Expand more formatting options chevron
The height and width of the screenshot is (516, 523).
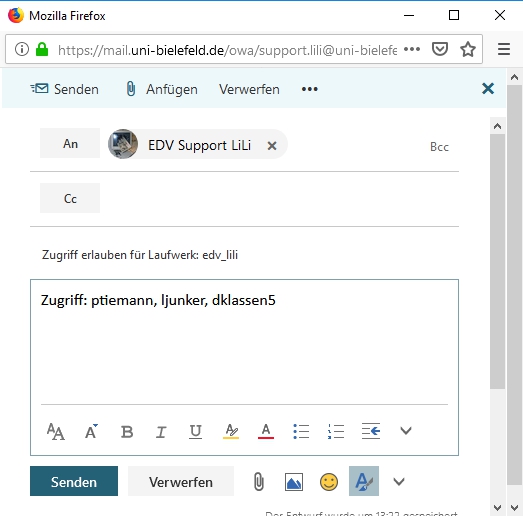click(406, 431)
